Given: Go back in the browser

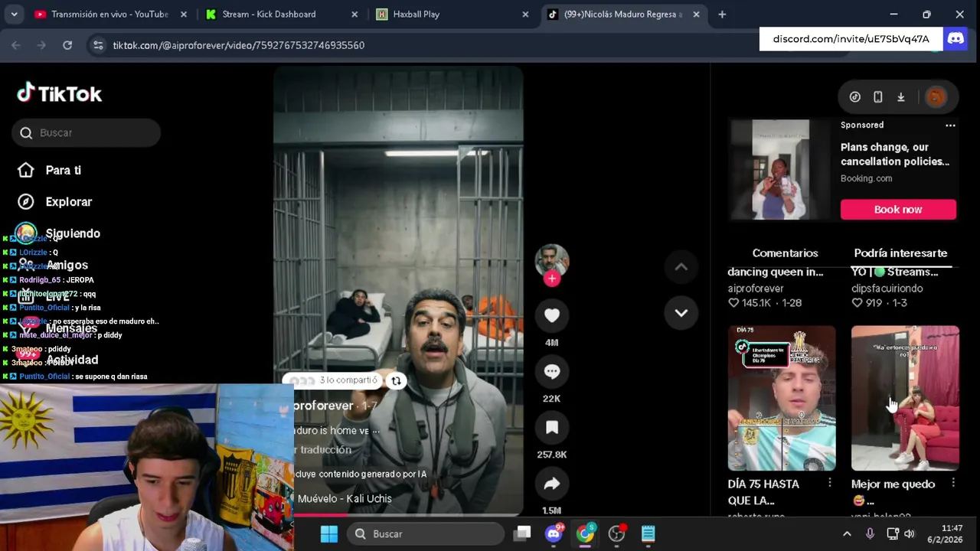Looking at the screenshot, I should (x=16, y=45).
